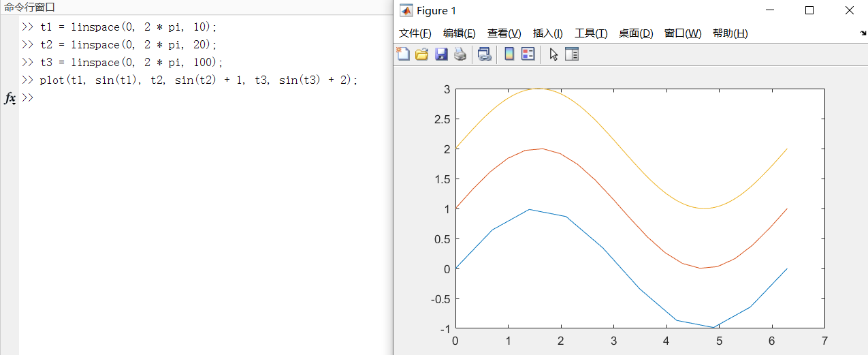Close the Figure 1 window
Viewport: 868px width, 355px height.
point(849,10)
